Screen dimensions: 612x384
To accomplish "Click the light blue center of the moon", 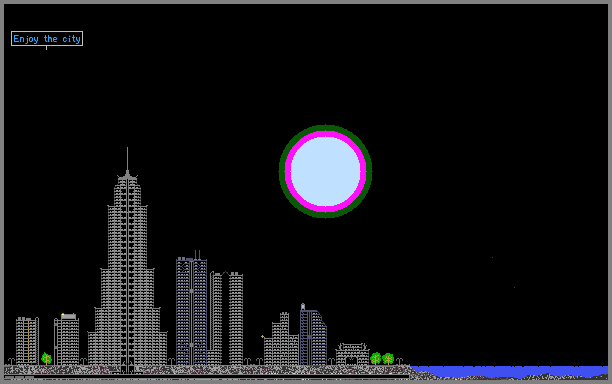I will coord(325,171).
